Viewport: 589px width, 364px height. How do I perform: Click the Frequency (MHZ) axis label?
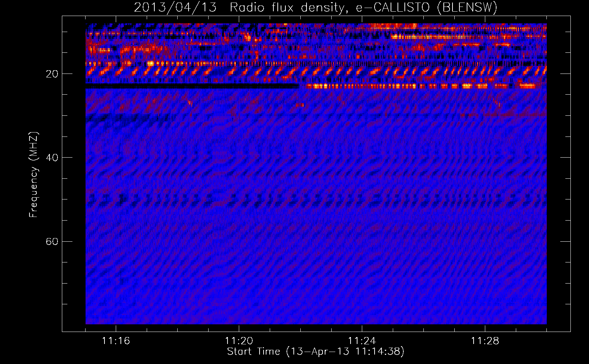pos(33,175)
